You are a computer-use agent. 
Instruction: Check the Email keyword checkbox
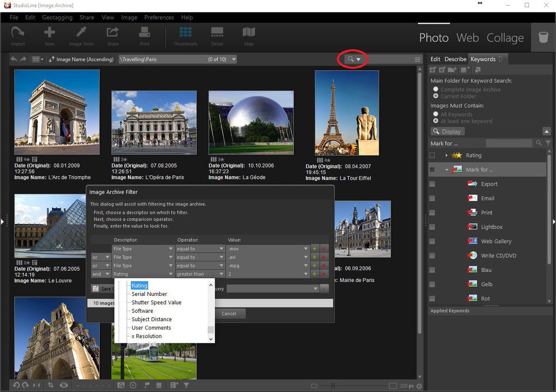click(432, 199)
